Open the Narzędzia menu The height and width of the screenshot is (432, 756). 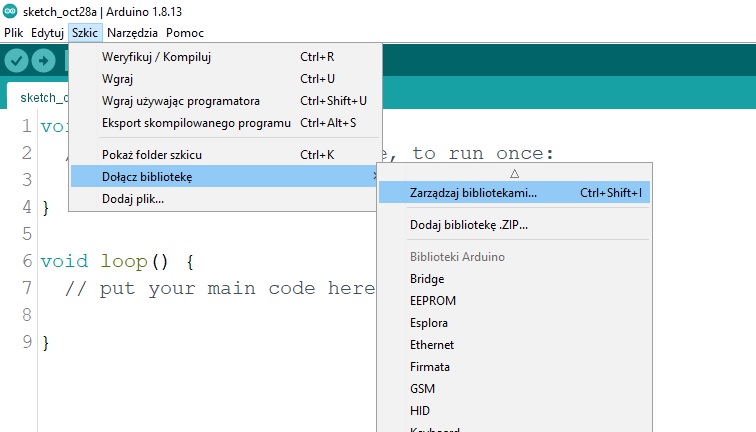[132, 32]
